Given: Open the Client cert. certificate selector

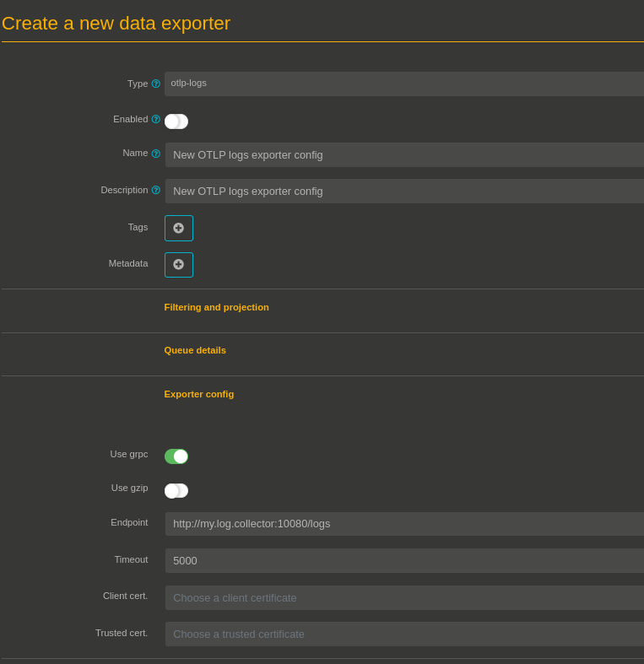Looking at the screenshot, I should pos(403,597).
